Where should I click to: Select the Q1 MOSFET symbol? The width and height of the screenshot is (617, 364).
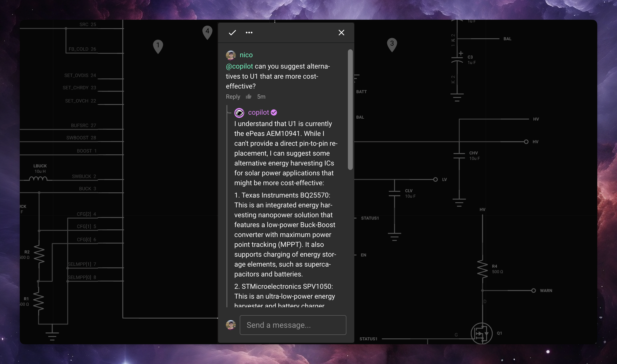click(x=482, y=334)
